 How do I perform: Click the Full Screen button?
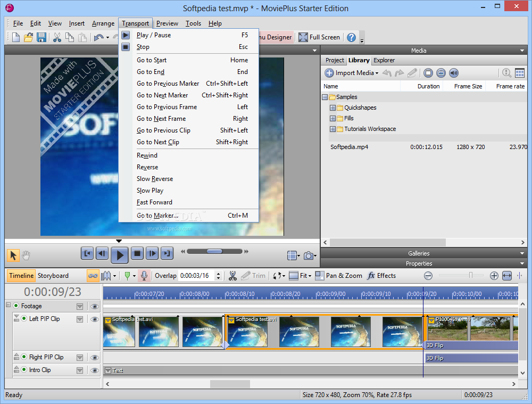[319, 37]
